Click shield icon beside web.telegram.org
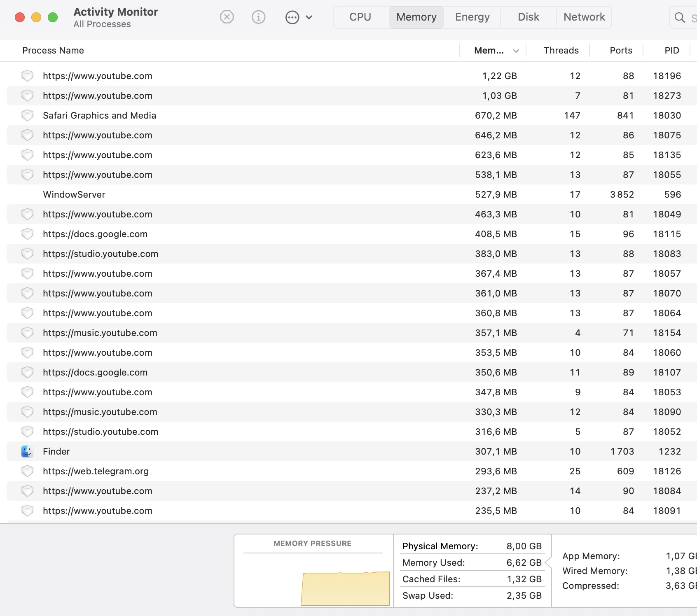The width and height of the screenshot is (697, 616). 27,471
